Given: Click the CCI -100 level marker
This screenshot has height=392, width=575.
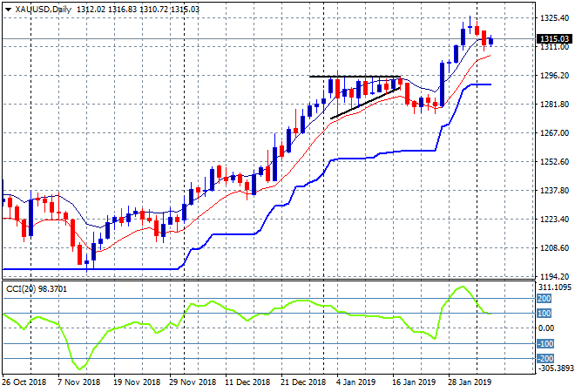Looking at the screenshot, I should (545, 343).
